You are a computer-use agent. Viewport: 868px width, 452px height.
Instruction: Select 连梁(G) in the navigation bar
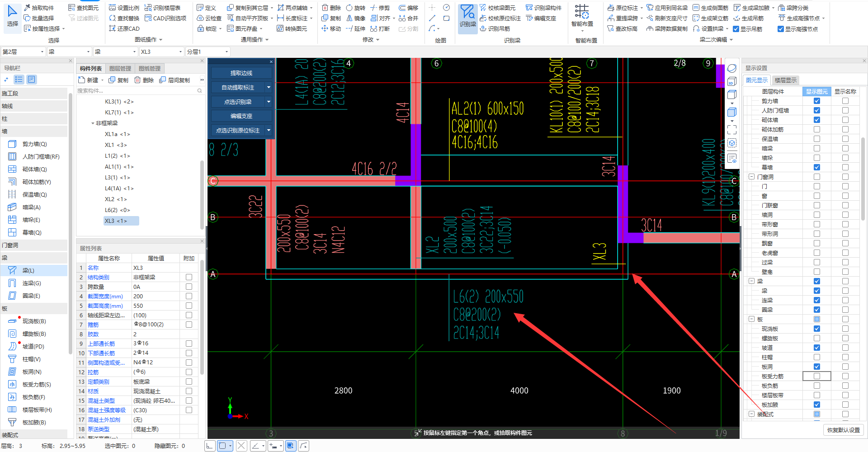click(x=32, y=283)
